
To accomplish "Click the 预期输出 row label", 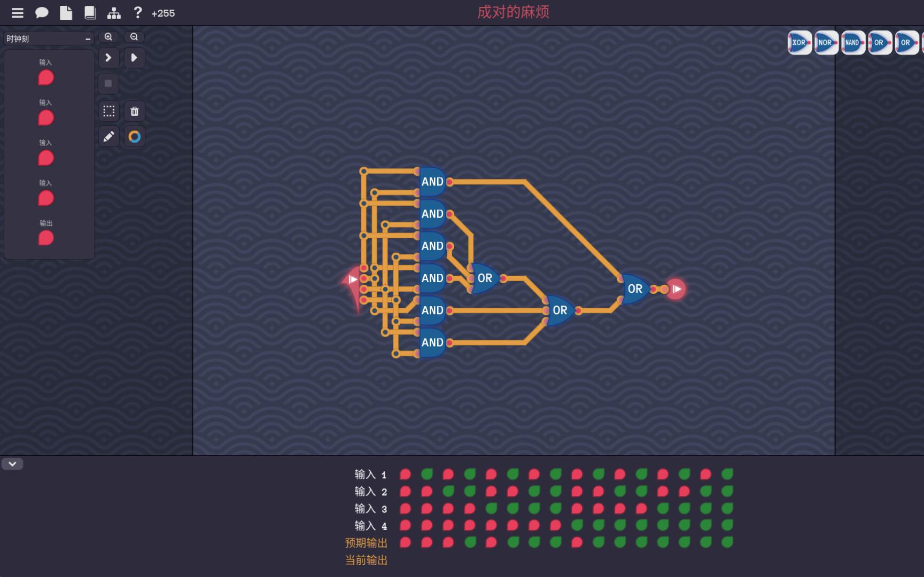I will (366, 543).
